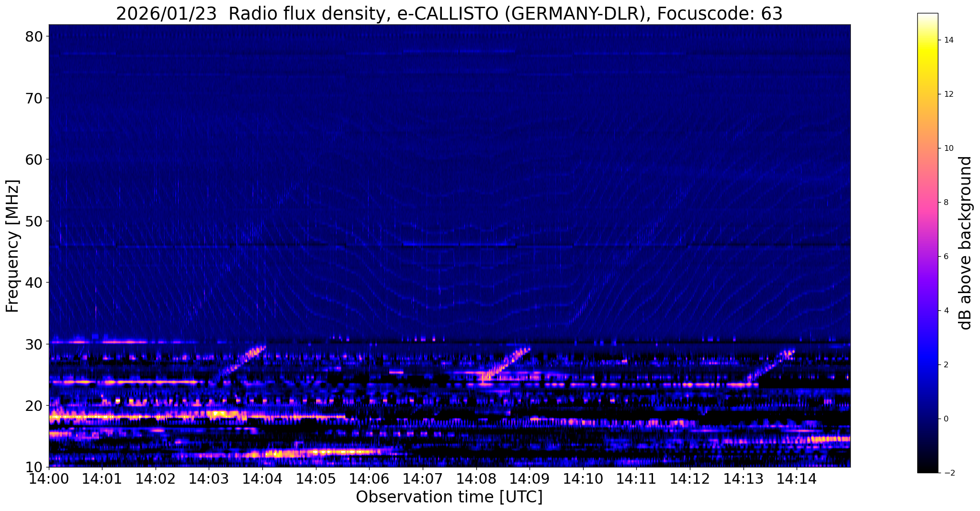Click the 14:13 time tick label
This screenshot has width=980, height=511.
(743, 478)
